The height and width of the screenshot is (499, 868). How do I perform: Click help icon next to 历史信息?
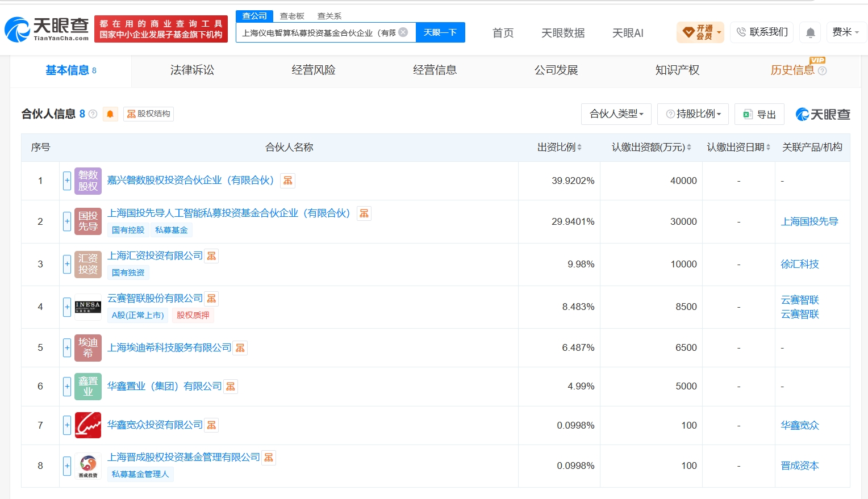(x=822, y=71)
